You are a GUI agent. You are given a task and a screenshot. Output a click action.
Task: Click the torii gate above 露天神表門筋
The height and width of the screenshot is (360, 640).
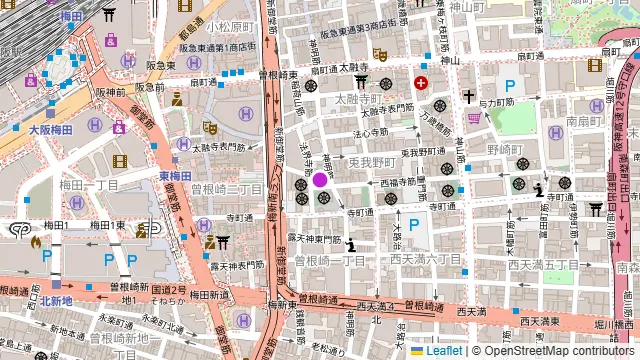pos(223,242)
